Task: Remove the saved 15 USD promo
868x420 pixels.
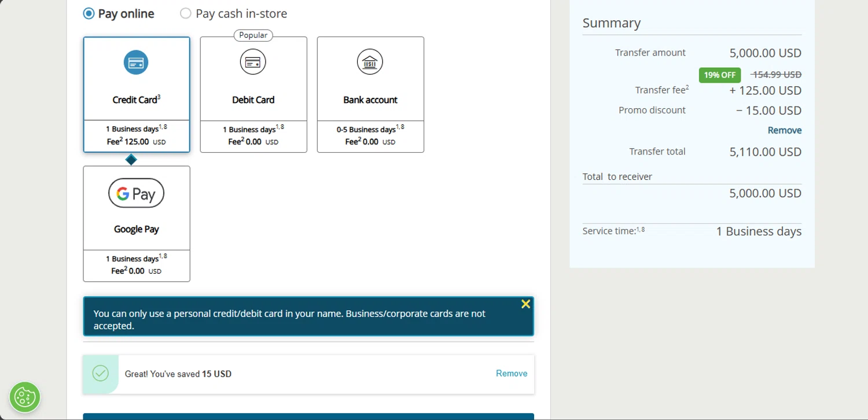Action: 512,374
